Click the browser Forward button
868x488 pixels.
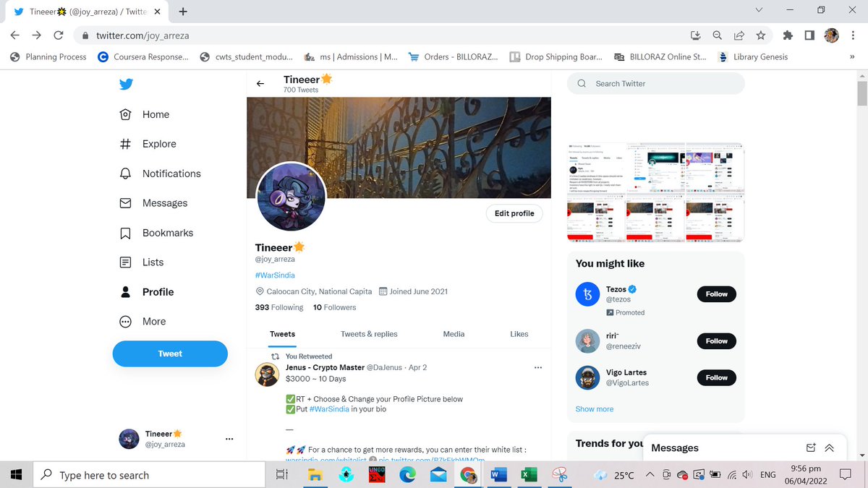37,35
